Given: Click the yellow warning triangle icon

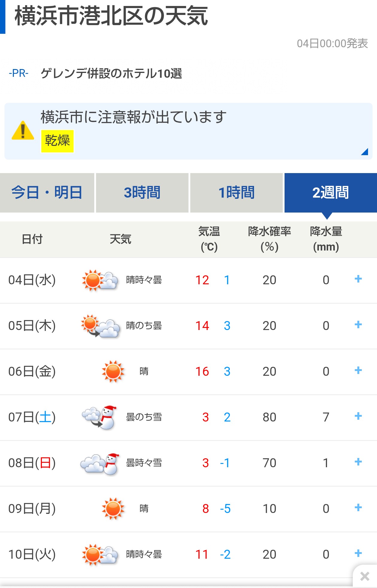Looking at the screenshot, I should 23,131.
